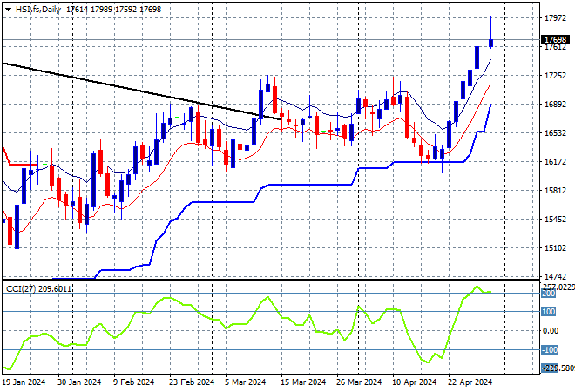Click the 22 Apr 2024 date label
This screenshot has height=392, width=575.
coord(470,382)
